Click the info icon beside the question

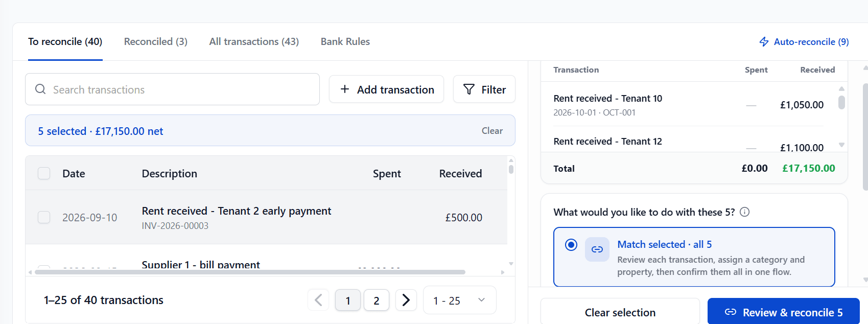pyautogui.click(x=745, y=212)
